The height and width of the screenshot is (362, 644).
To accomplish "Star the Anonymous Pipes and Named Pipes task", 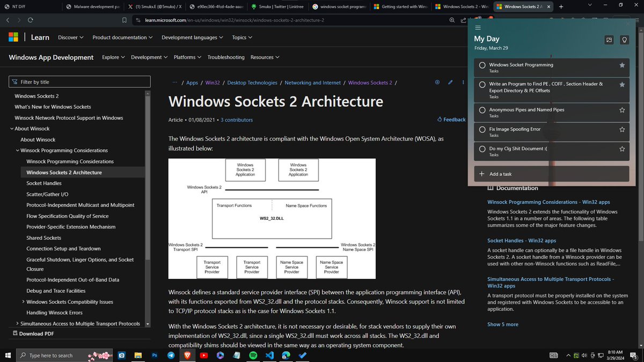I will (x=622, y=110).
